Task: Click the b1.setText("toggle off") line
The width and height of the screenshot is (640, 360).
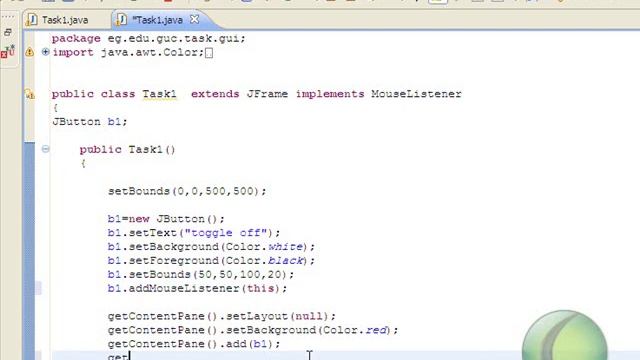Action: 194,233
